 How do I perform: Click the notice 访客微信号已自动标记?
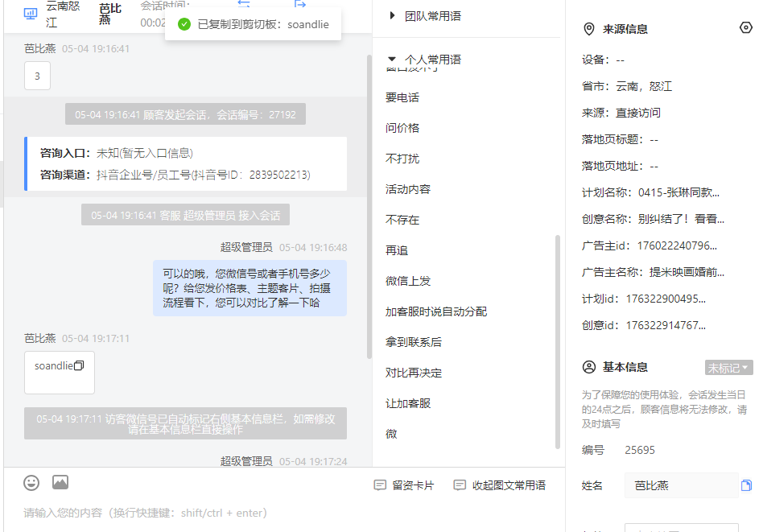click(x=185, y=424)
